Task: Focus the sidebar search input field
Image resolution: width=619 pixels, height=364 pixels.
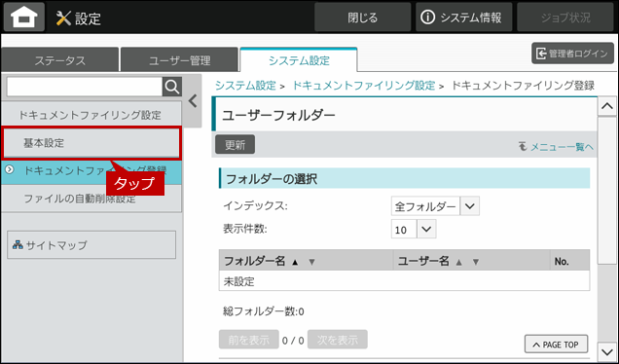Action: tap(85, 87)
